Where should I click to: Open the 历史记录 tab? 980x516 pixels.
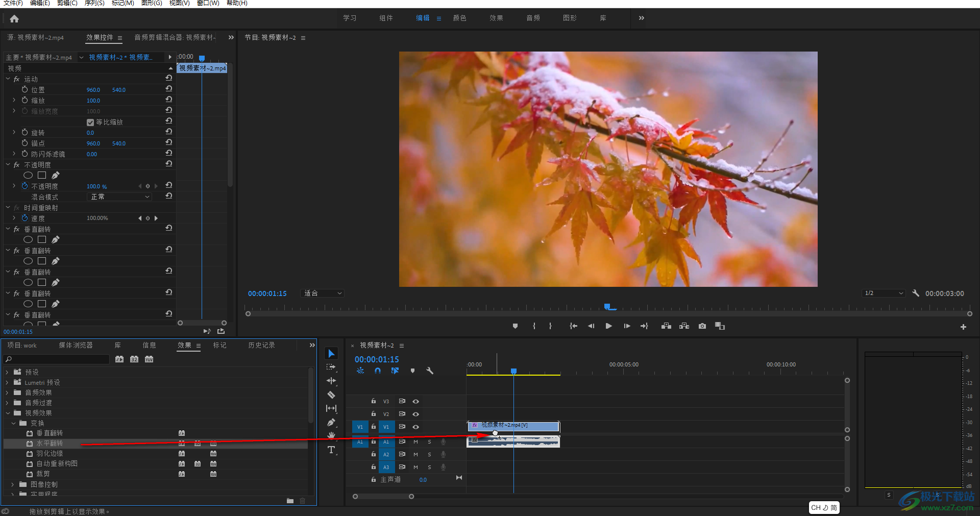pos(261,346)
